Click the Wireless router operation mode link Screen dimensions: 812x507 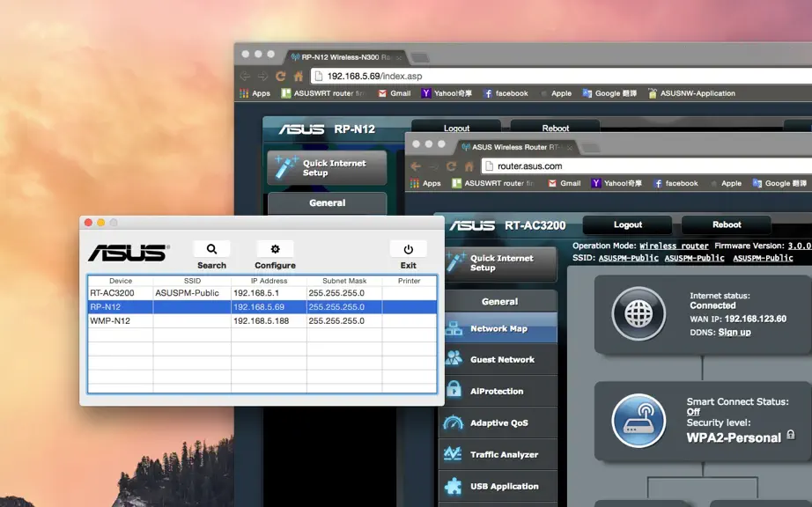(x=674, y=246)
